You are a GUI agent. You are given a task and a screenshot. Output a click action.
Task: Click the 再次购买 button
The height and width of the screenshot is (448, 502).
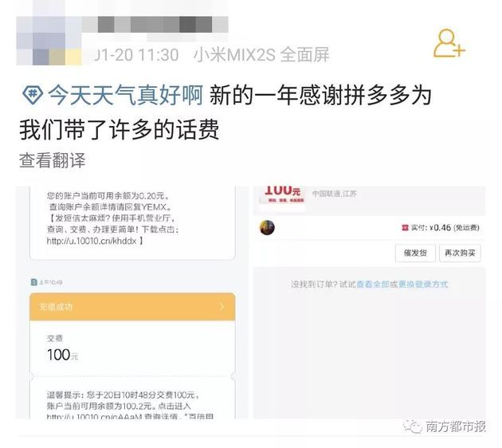(x=460, y=253)
